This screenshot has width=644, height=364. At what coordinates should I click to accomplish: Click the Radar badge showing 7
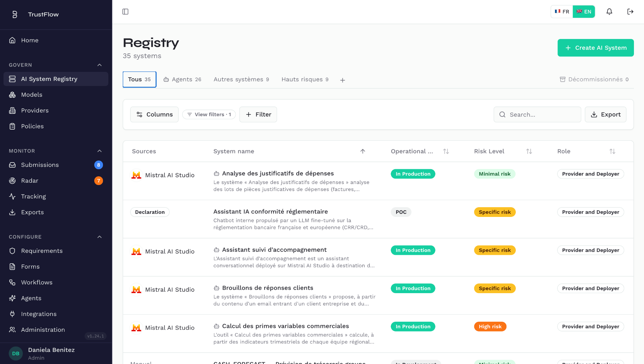point(99,181)
